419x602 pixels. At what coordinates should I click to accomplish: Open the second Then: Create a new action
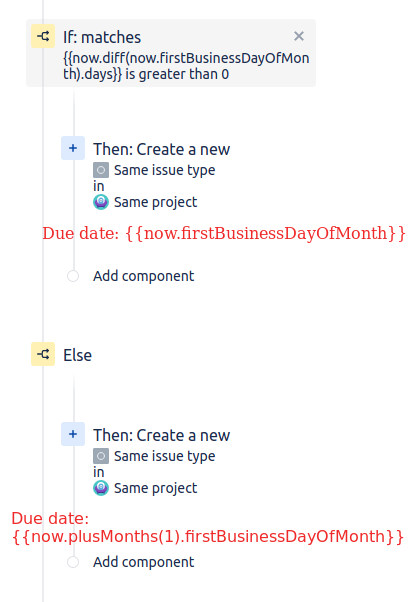point(161,435)
